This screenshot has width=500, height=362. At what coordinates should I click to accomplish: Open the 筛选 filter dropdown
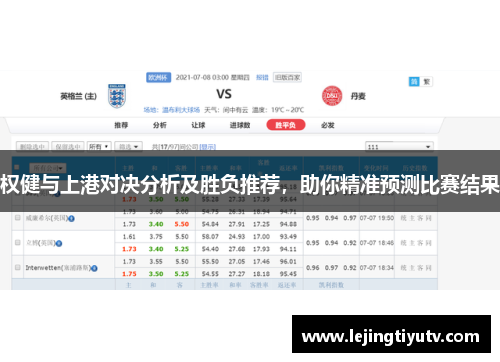tap(129, 147)
